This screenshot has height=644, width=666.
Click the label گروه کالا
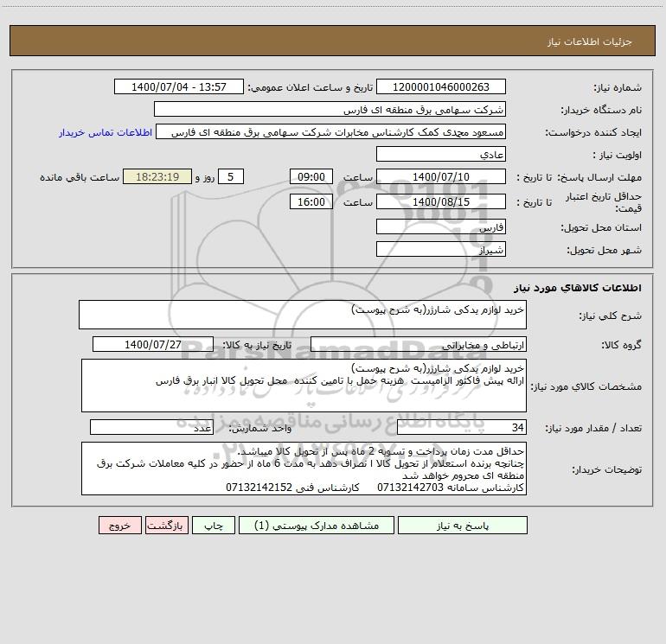coord(621,345)
